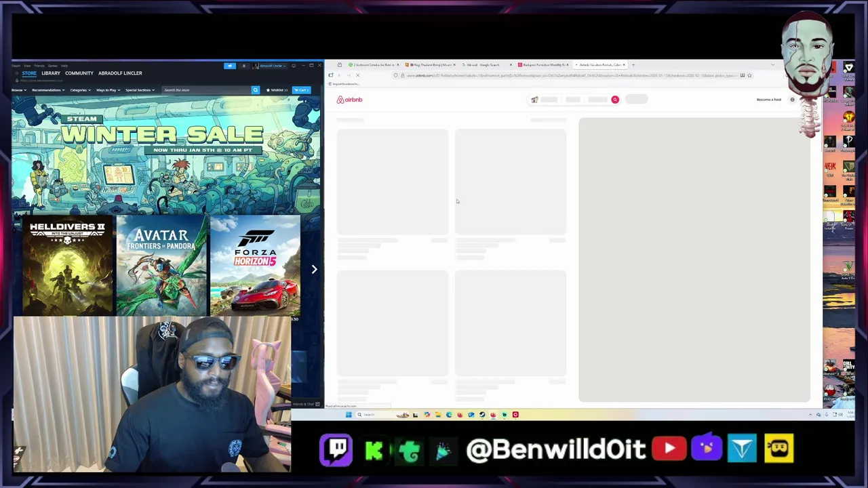868x488 pixels.
Task: Open Avatar Frontiers of Pandora tile
Action: tap(161, 266)
